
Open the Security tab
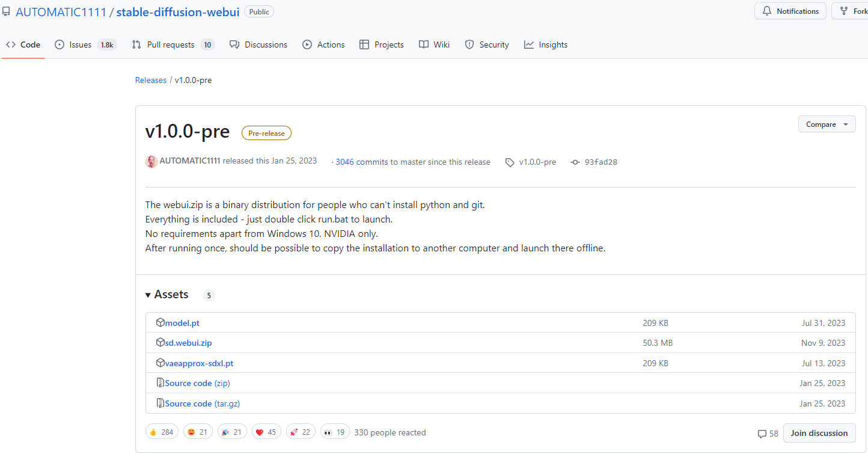(x=487, y=44)
